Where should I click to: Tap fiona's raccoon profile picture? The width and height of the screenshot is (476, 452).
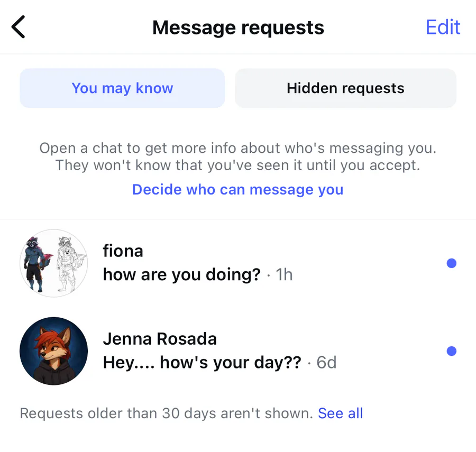pyautogui.click(x=53, y=263)
